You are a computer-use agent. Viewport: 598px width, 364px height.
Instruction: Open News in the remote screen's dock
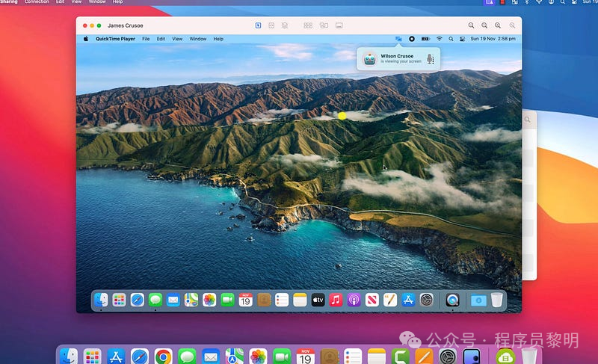[372, 300]
